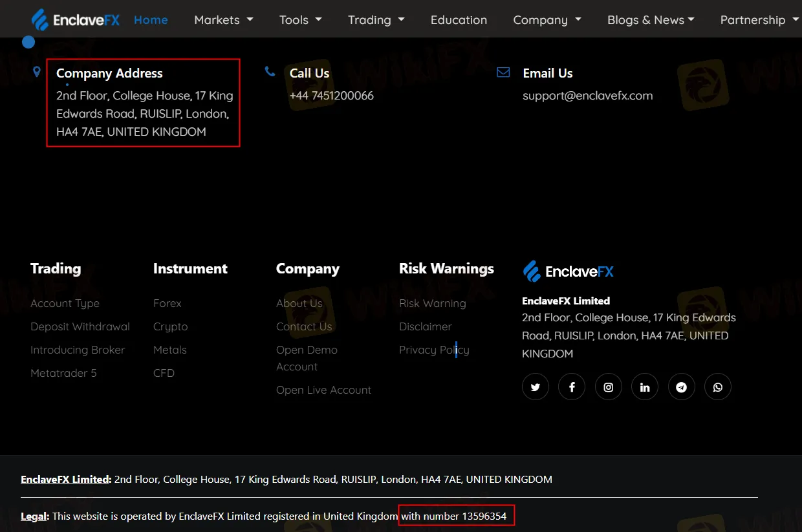Click the EnclaveFX footer logo
This screenshot has height=532, width=802.
tap(568, 271)
